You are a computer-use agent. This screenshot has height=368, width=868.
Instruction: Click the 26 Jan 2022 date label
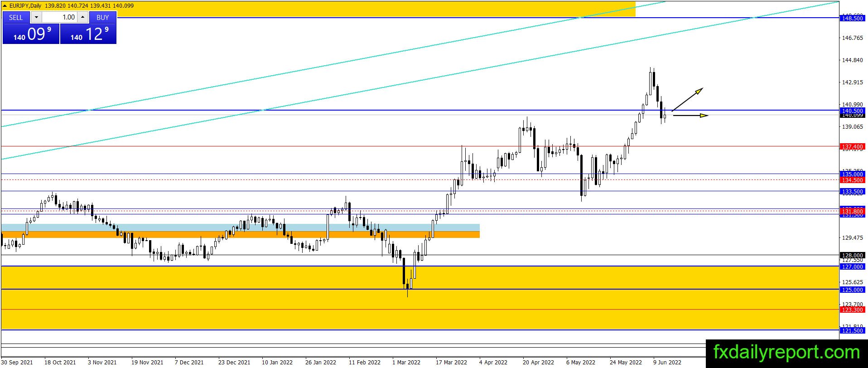pos(321,362)
